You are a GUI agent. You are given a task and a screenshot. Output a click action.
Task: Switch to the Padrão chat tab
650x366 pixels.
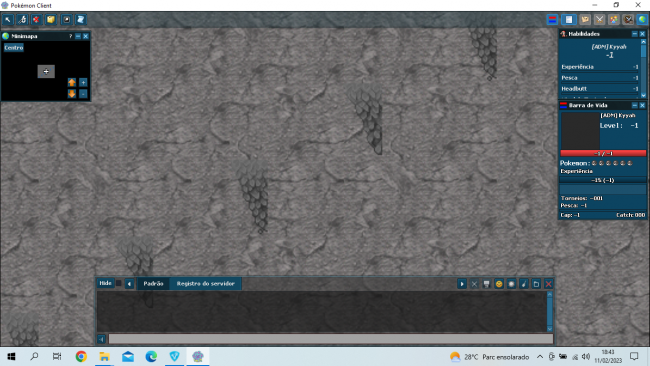[153, 284]
